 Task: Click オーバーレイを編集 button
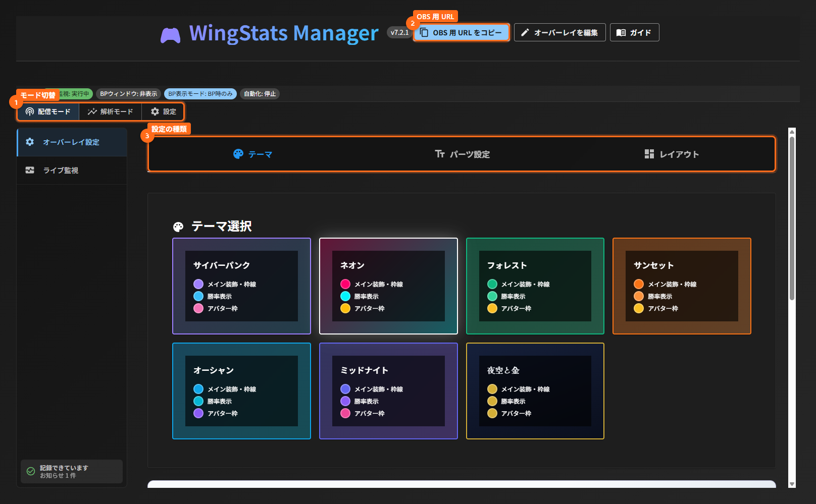pos(559,32)
